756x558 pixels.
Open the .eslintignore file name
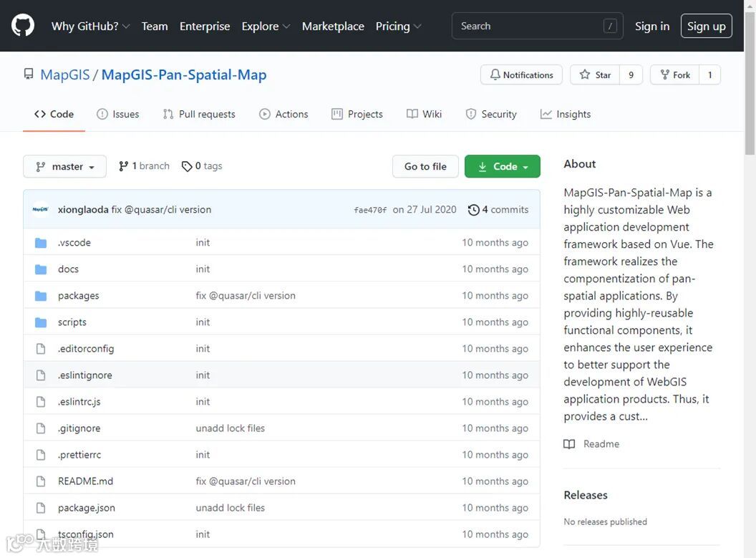tap(85, 375)
